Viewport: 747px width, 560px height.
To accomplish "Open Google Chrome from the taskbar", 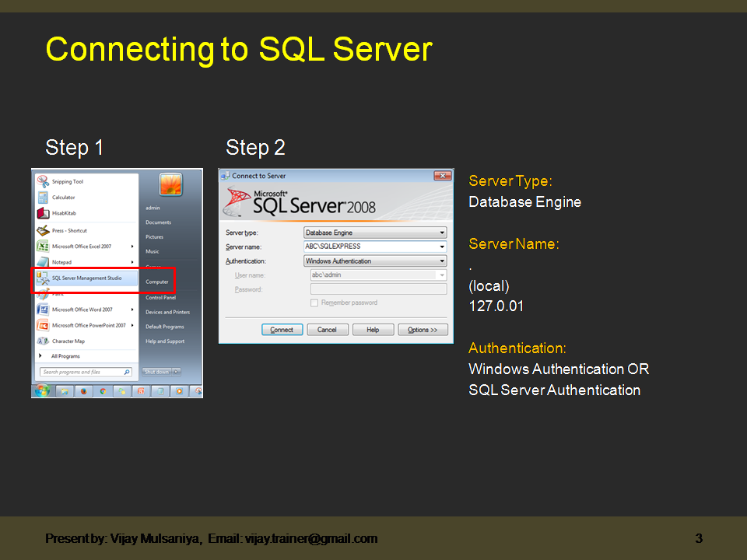I will (103, 392).
